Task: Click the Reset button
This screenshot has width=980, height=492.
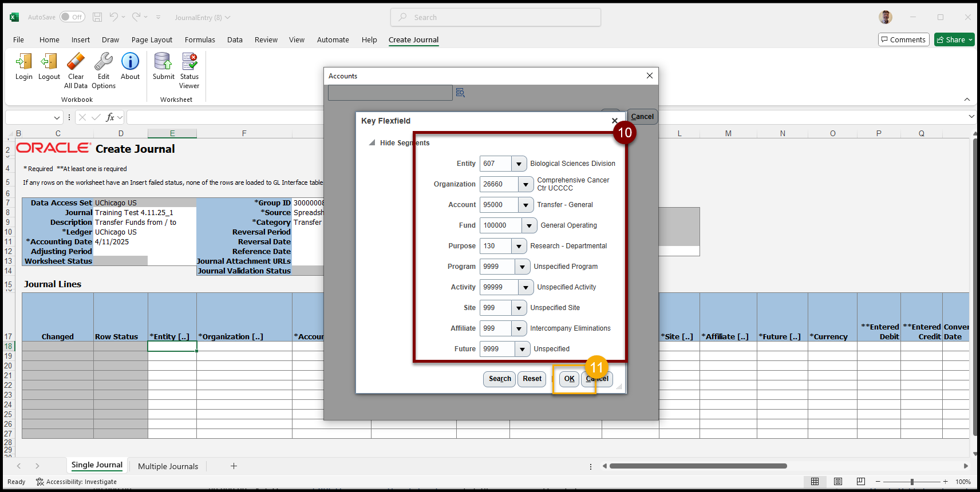Action: 532,379
